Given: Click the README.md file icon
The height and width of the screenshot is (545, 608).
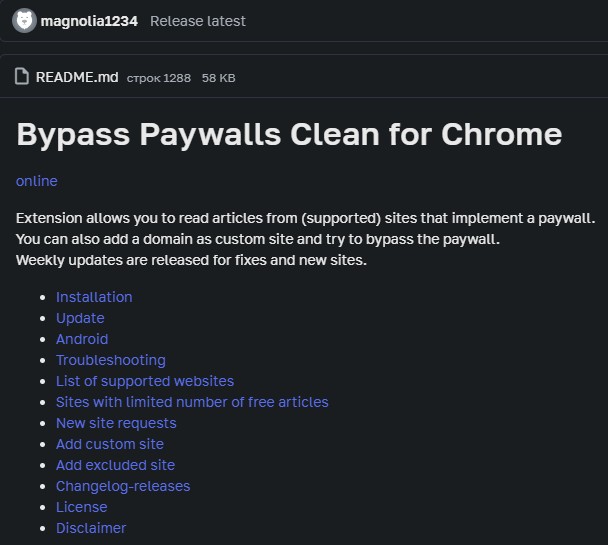Looking at the screenshot, I should coord(22,76).
